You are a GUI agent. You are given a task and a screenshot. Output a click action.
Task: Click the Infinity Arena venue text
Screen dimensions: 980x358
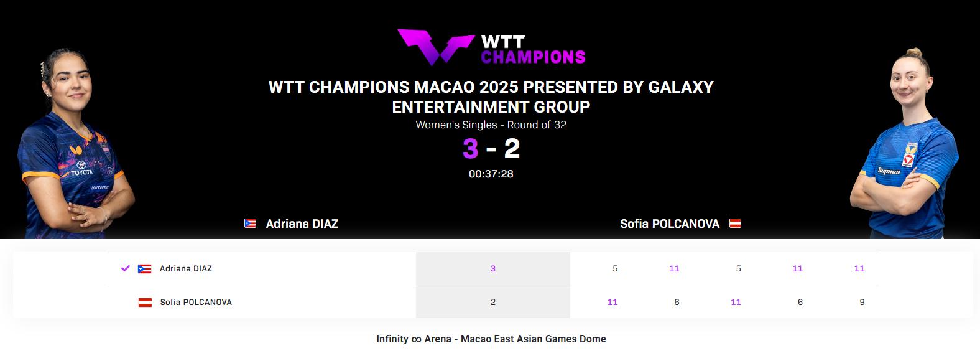[491, 339]
